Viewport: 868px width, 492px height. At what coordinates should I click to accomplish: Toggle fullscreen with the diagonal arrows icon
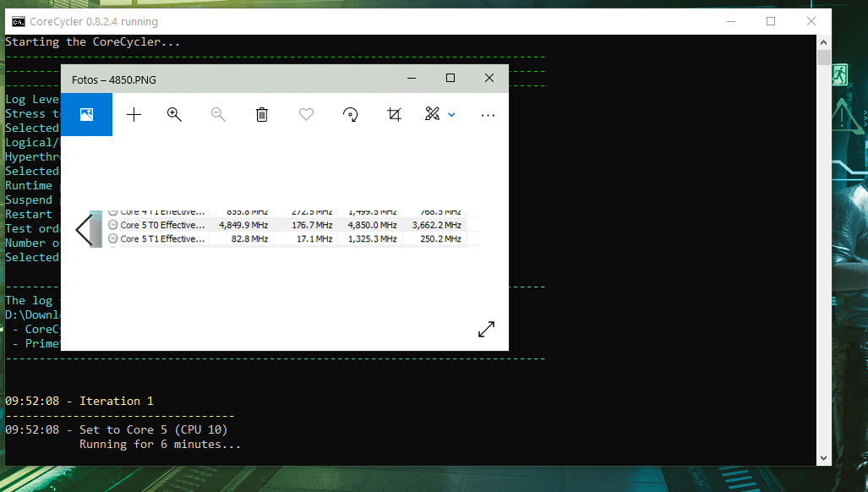pos(486,330)
